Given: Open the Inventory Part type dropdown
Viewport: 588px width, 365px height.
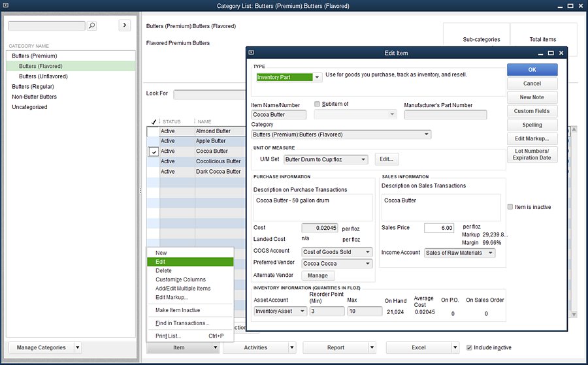Looking at the screenshot, I should pyautogui.click(x=318, y=77).
